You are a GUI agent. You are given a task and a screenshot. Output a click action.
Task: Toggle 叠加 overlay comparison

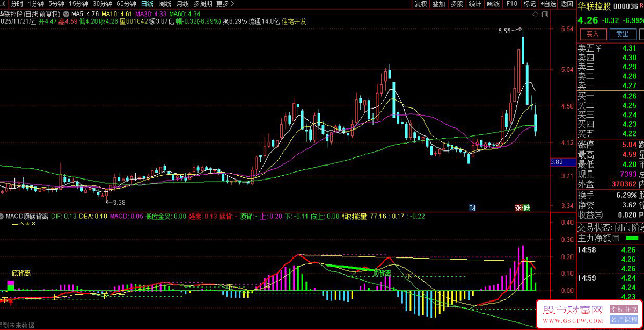pyautogui.click(x=438, y=4)
